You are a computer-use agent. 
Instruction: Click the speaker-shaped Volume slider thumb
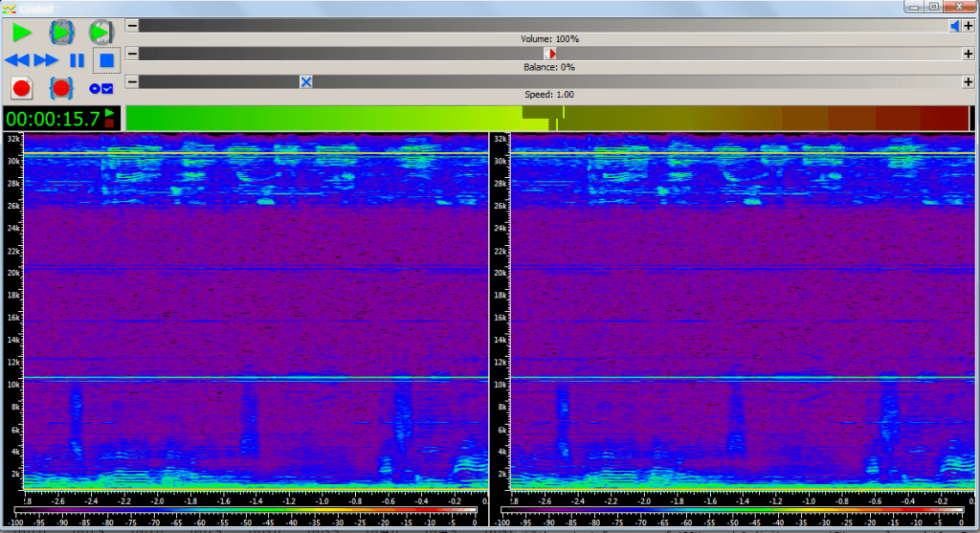955,26
